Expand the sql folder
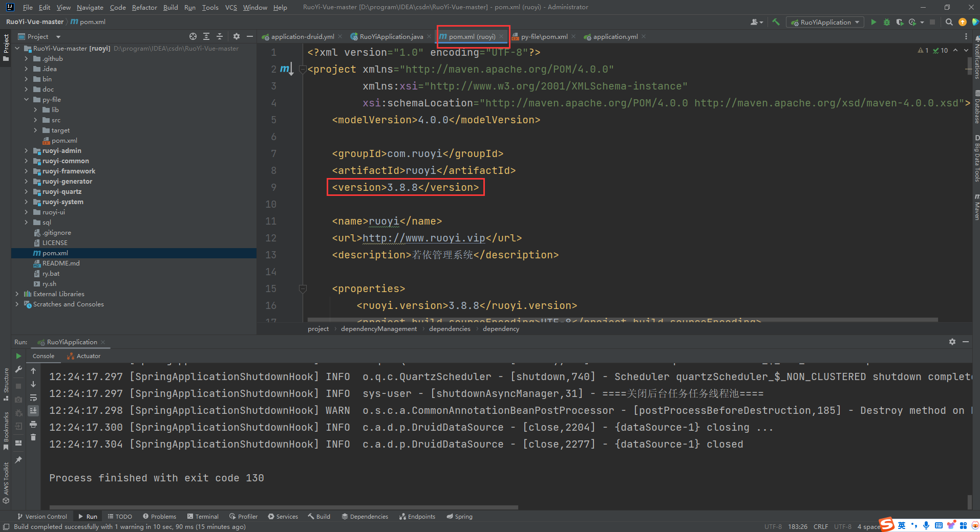Image resolution: width=980 pixels, height=532 pixels. [x=26, y=223]
